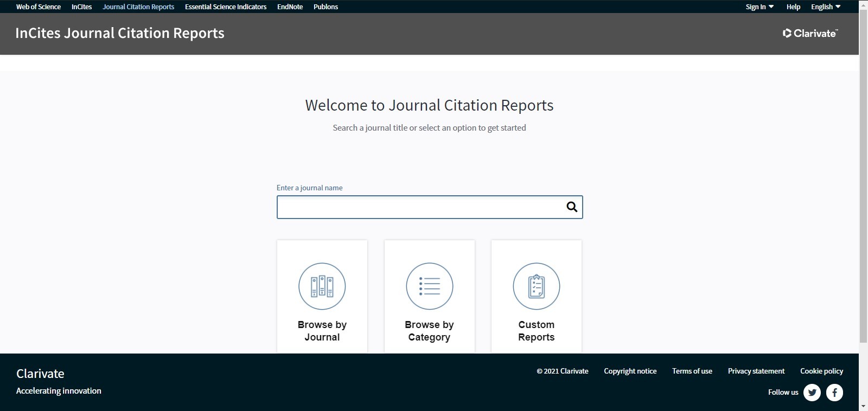
Task: Click the 'Accelerating innovation' footer tagline
Action: tap(59, 391)
